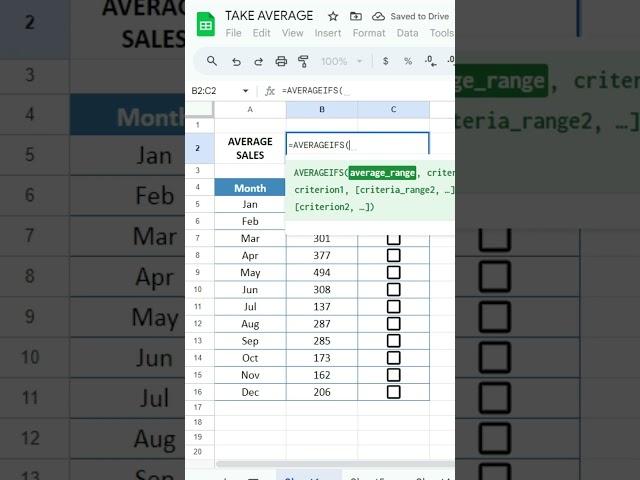Click the sales value 285

[322, 341]
